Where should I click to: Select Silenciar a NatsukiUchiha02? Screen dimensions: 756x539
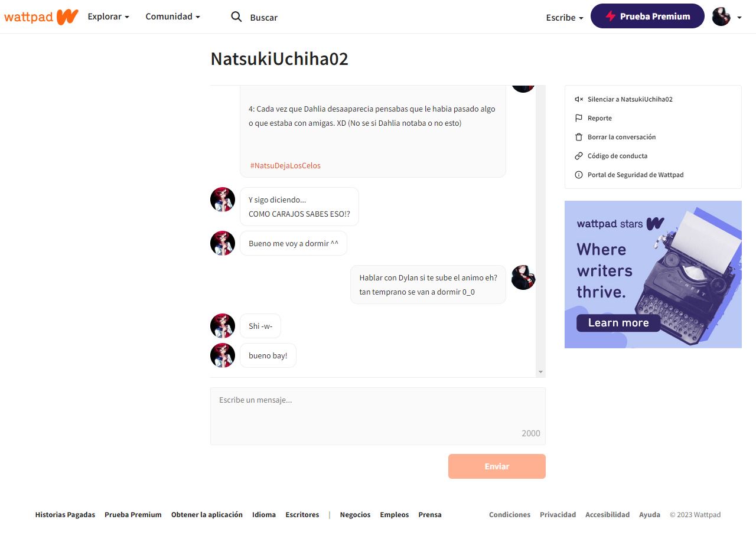630,99
